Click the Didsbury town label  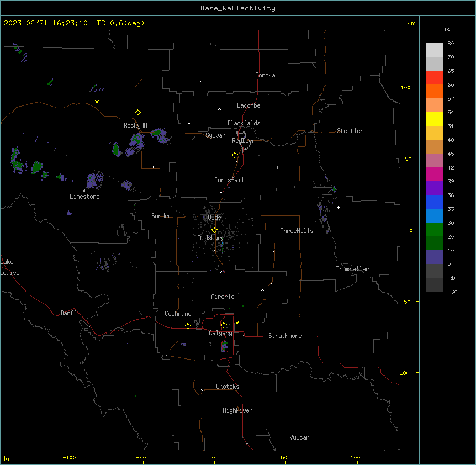(x=211, y=238)
